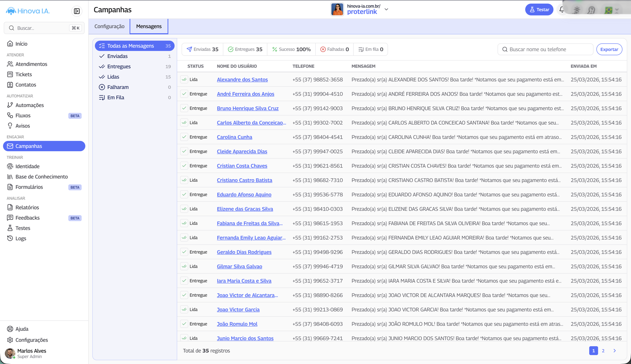Open Configurações gear in the sidebar

coord(10,340)
